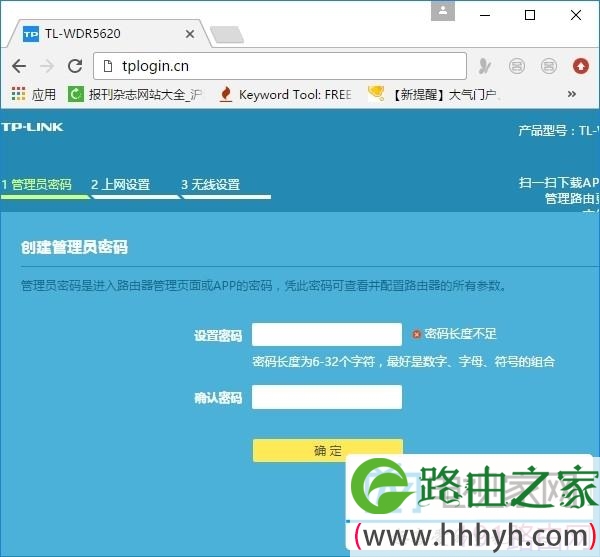Click the grey hand-shaped extension icon

[x=484, y=66]
